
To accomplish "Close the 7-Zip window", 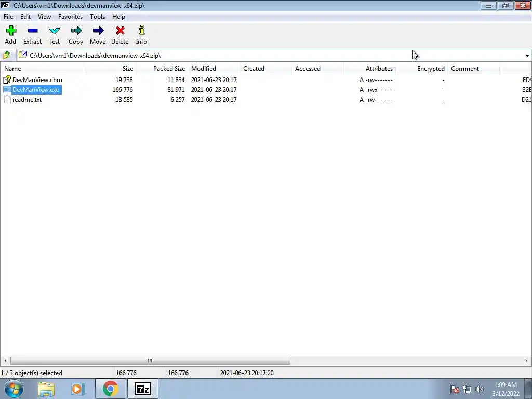I will 523,5.
